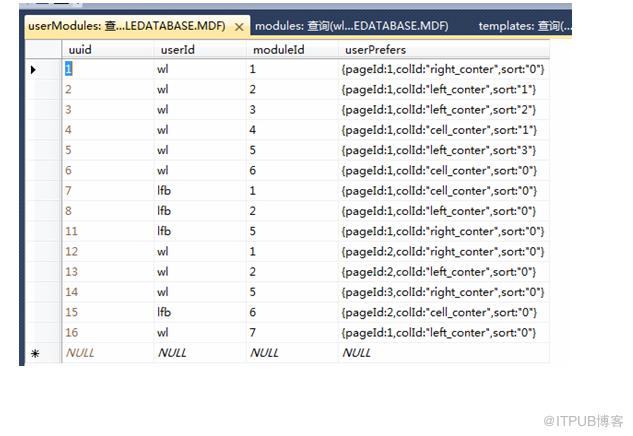
Task: Select uuid cell with value 3
Action: click(x=108, y=110)
